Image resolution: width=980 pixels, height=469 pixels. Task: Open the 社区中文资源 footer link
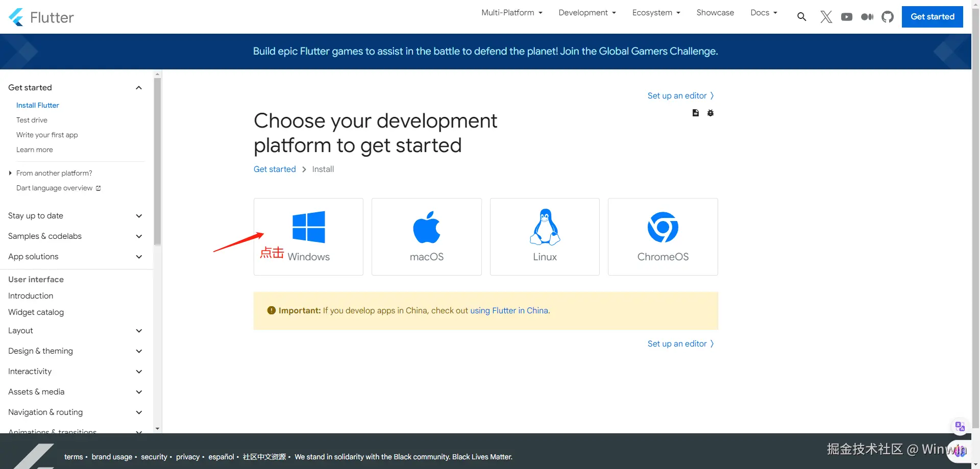tap(264, 457)
